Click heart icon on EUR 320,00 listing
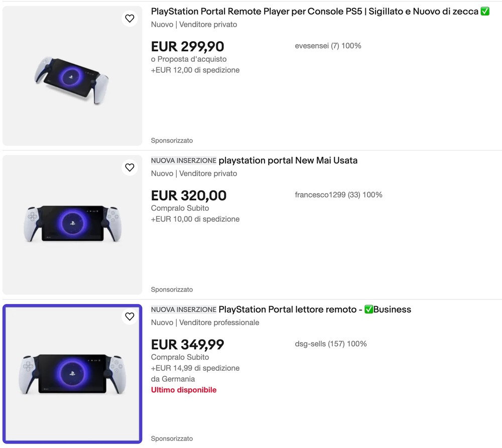The height and width of the screenshot is (448, 502). tap(130, 168)
